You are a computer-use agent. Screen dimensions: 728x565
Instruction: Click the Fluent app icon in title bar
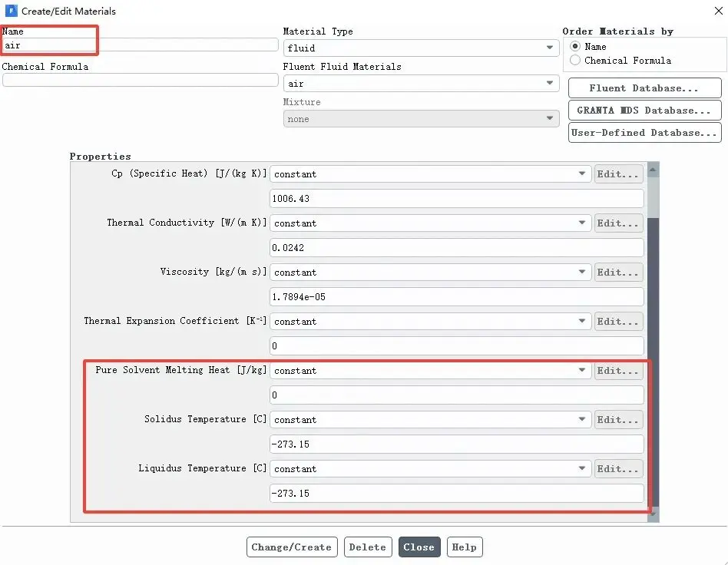tap(12, 11)
